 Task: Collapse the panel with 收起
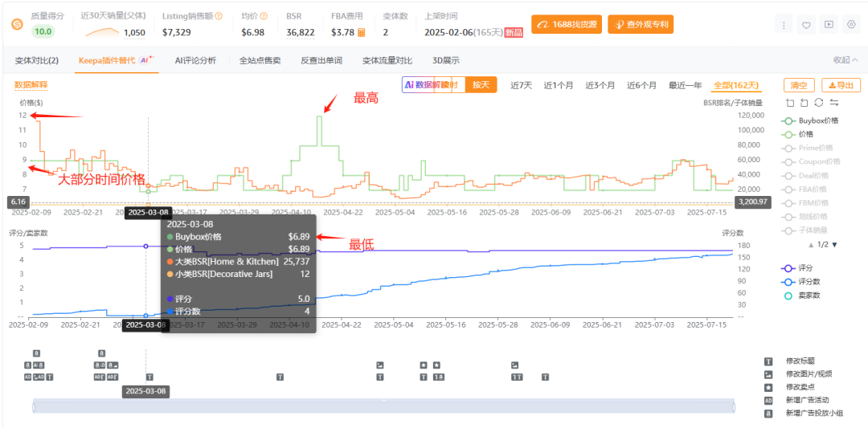pyautogui.click(x=845, y=60)
